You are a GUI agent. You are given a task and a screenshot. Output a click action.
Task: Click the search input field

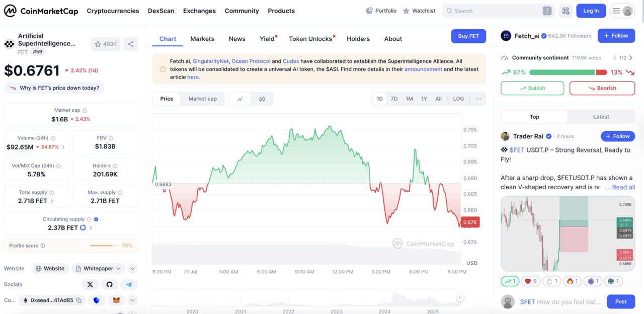point(496,11)
